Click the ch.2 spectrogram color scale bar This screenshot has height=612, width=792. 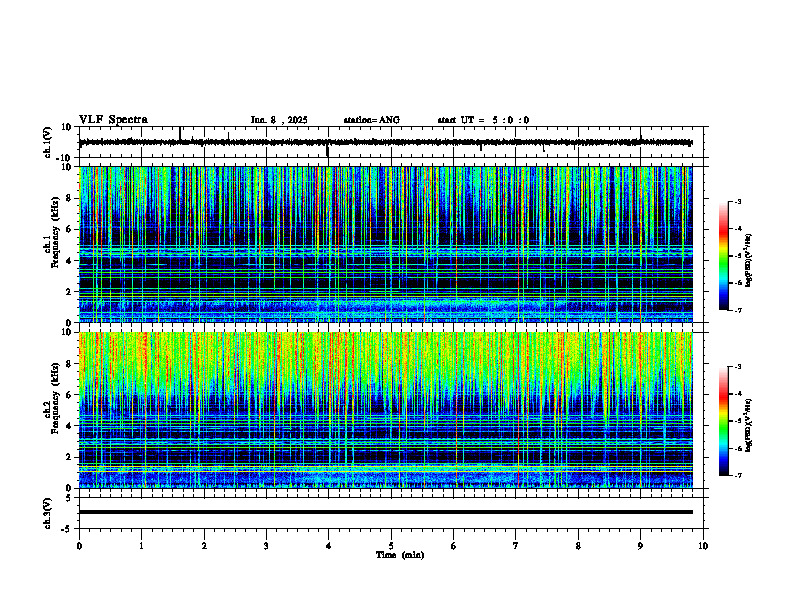723,421
